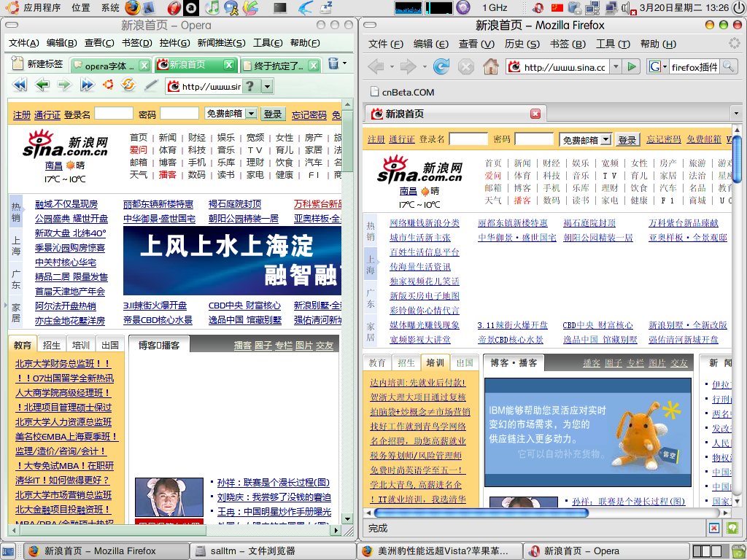Click 忘记密码 link in Firefox page

664,139
